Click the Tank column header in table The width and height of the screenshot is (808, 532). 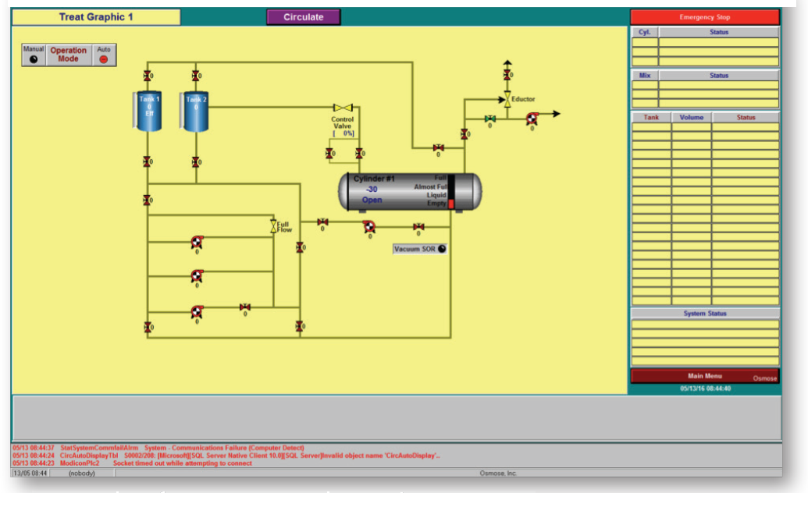click(651, 118)
